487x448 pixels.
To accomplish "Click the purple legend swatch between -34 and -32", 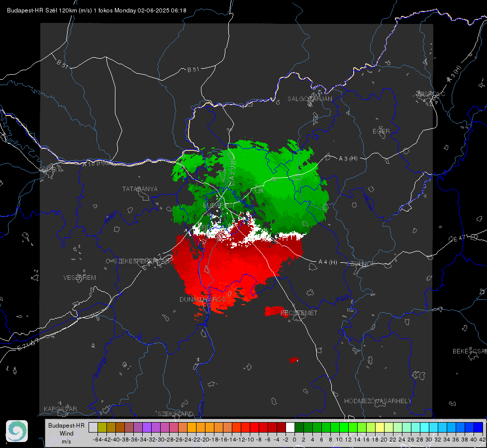I will click(147, 427).
